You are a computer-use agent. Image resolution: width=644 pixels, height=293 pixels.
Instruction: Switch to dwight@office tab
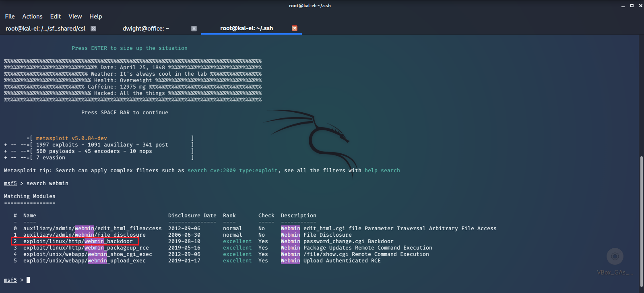[x=146, y=29]
